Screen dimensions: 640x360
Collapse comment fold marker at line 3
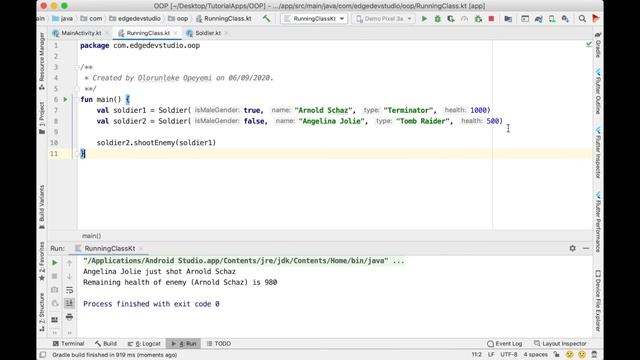point(76,67)
